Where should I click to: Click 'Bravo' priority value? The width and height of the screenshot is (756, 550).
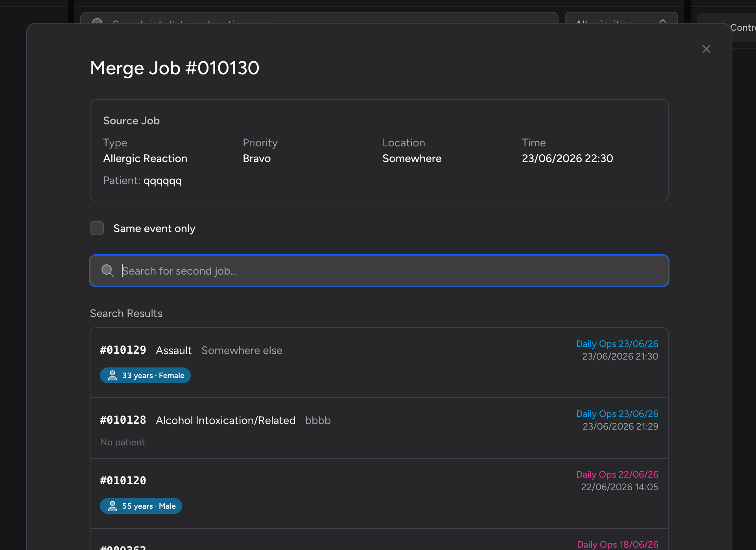pos(257,159)
